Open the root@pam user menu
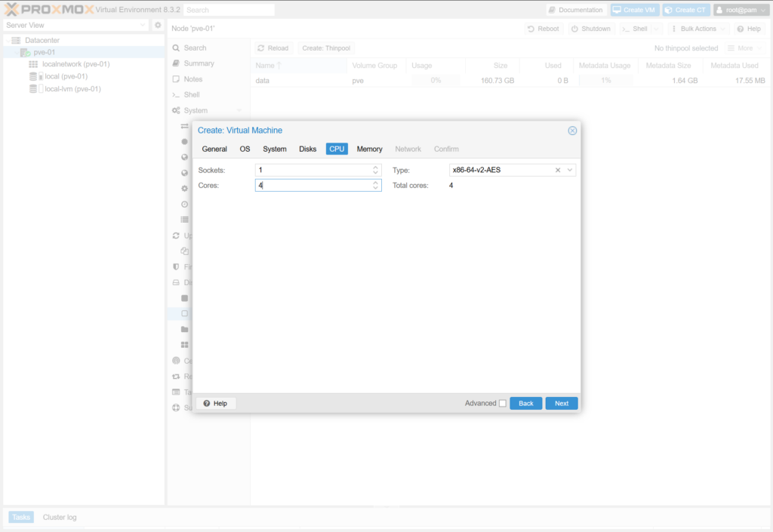Viewport: 773px width, 532px height. (x=741, y=10)
